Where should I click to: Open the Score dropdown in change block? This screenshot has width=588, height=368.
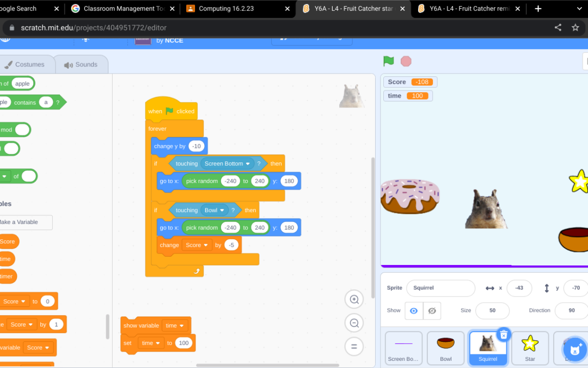click(197, 245)
